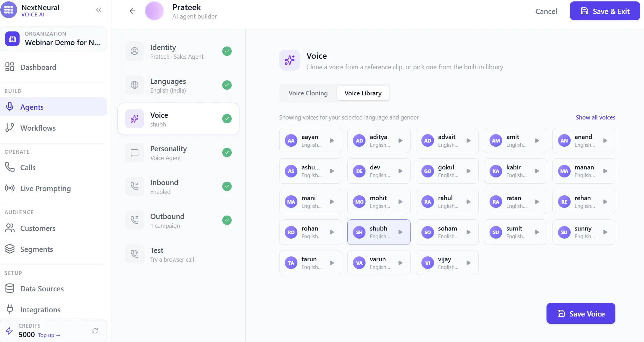
Task: Open the Languages builder step
Action: click(x=178, y=85)
